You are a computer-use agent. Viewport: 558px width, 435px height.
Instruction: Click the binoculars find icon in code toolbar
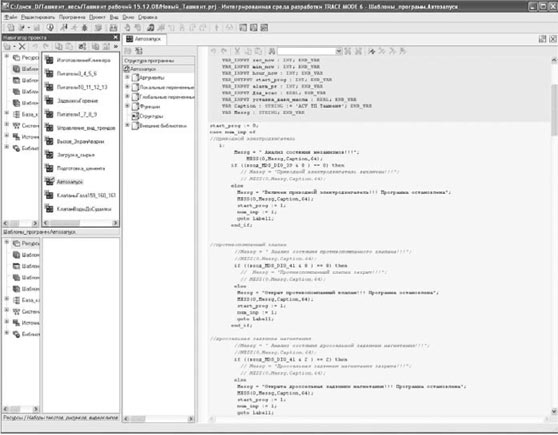271,51
